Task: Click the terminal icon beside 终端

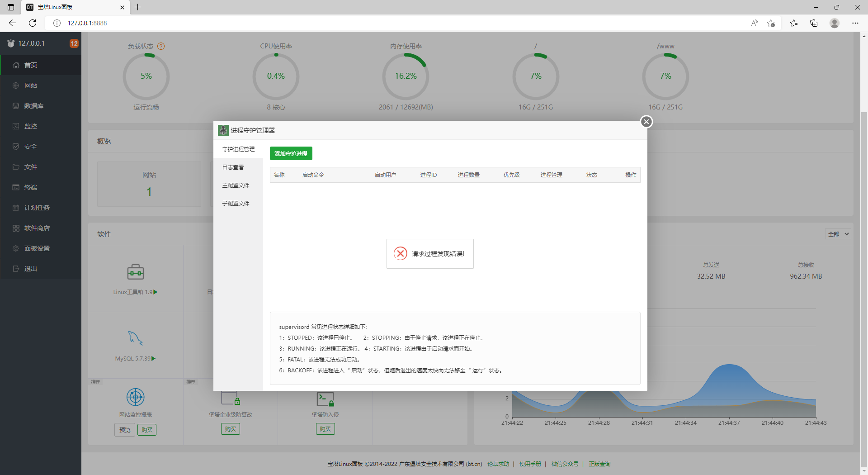Action: 16,187
